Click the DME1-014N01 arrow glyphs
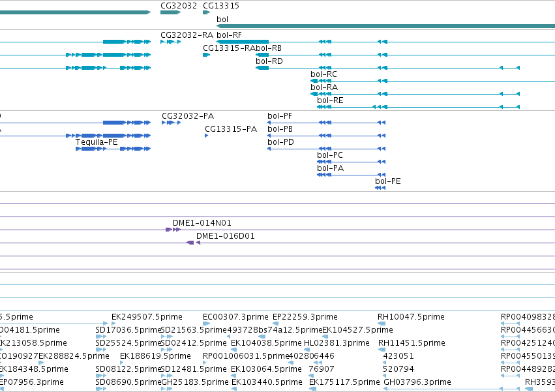Viewport: 555px width, 392px height. click(173, 230)
